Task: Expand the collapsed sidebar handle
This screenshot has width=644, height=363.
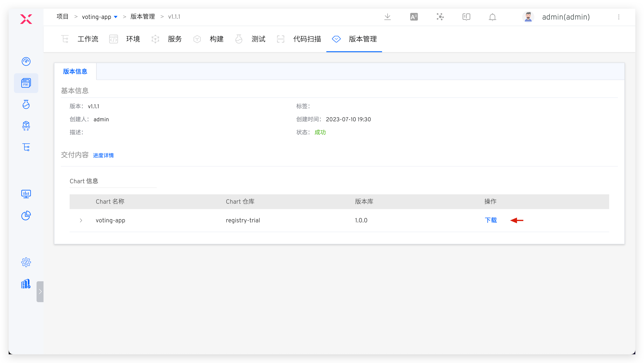Action: click(40, 291)
